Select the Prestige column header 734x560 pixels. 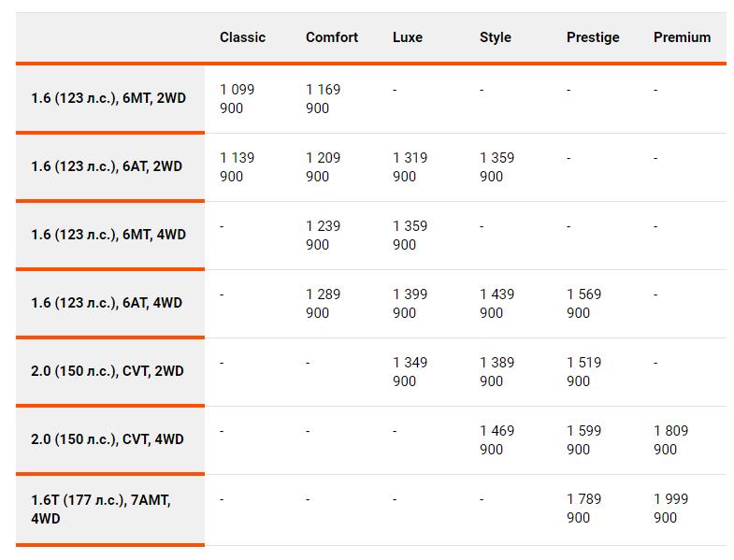click(593, 37)
